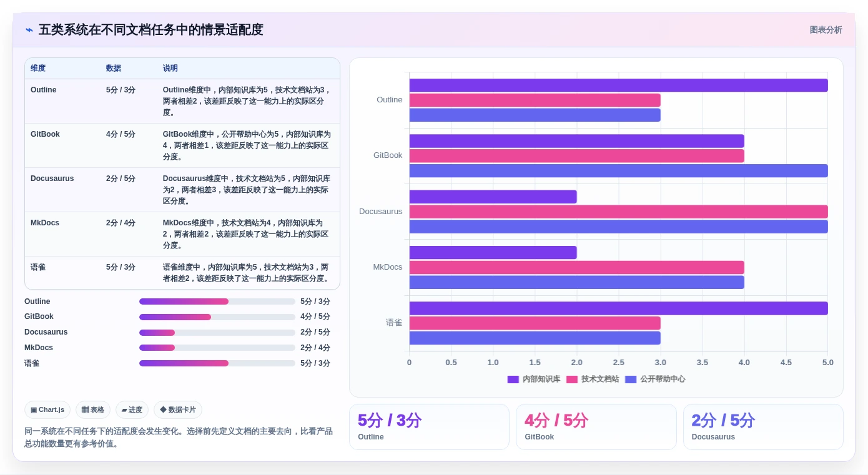
Task: Toggle the 公开帮助中心 legend swatch
Action: click(631, 379)
